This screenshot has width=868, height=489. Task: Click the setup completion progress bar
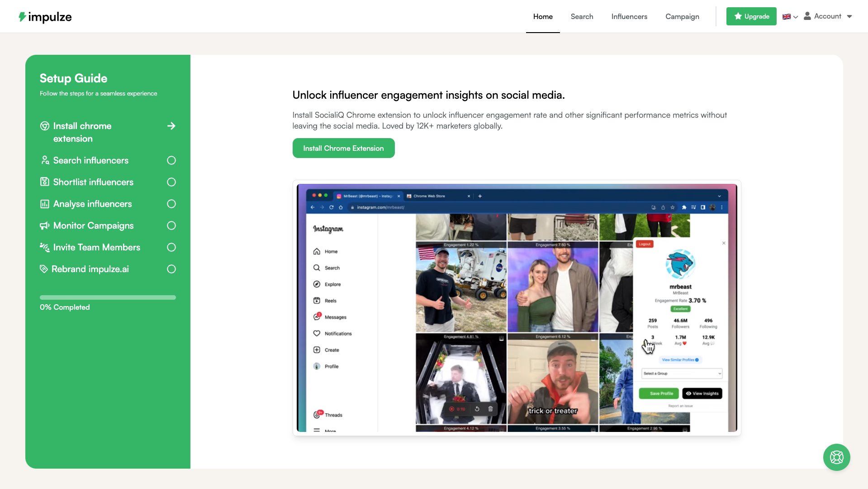tap(108, 297)
